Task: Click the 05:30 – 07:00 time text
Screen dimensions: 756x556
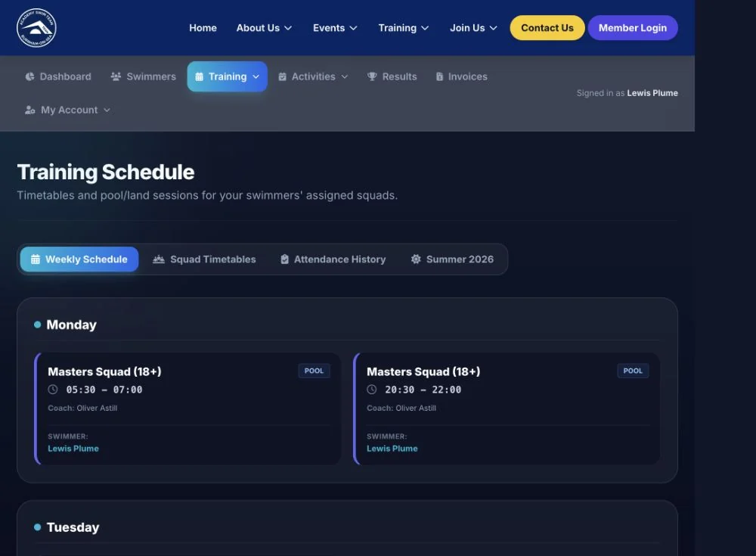Action: tap(104, 390)
